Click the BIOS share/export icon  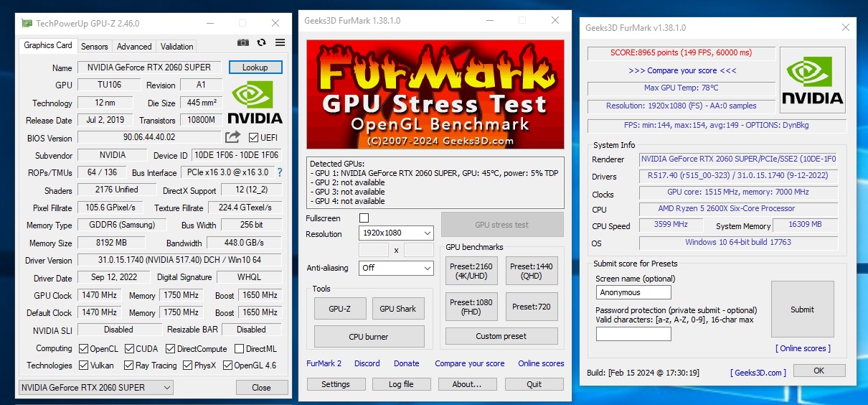pos(232,137)
